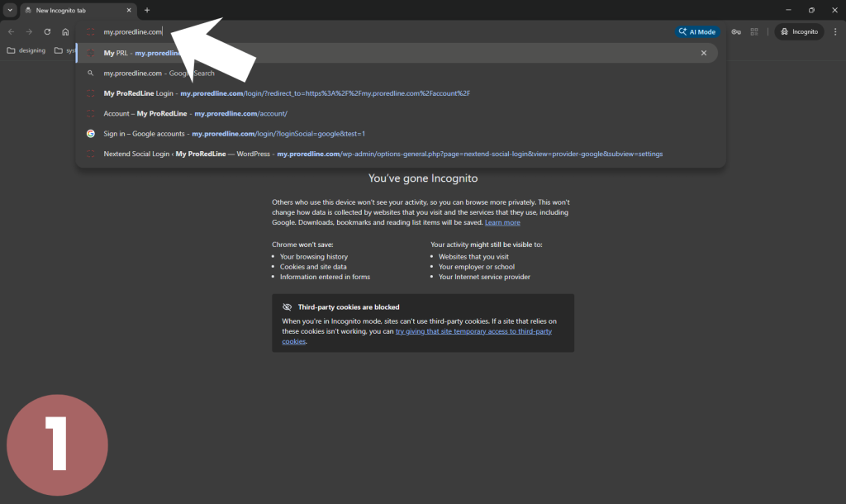Click inside the address bar text field
The image size is (846, 504).
tap(330, 31)
